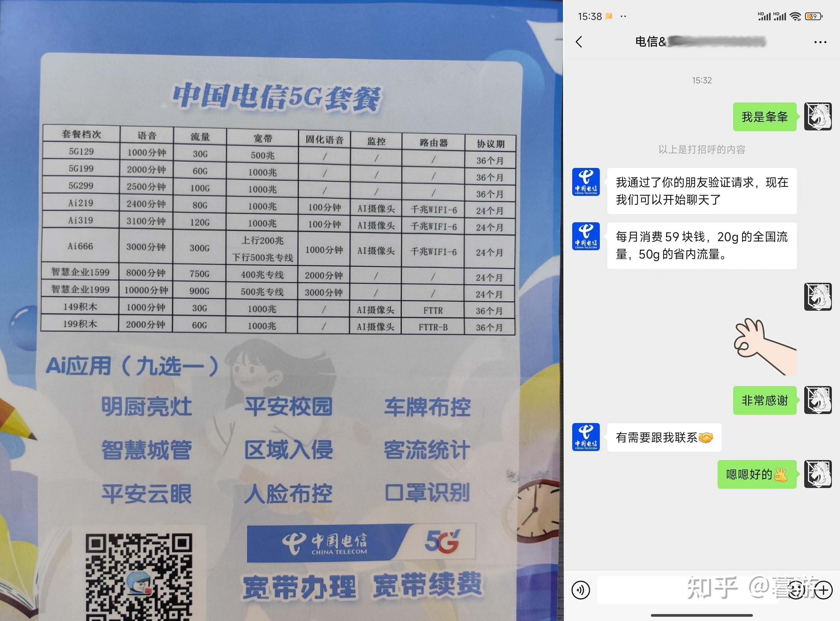Open the emoji picker icon
Image resolution: width=840 pixels, height=621 pixels.
(796, 590)
